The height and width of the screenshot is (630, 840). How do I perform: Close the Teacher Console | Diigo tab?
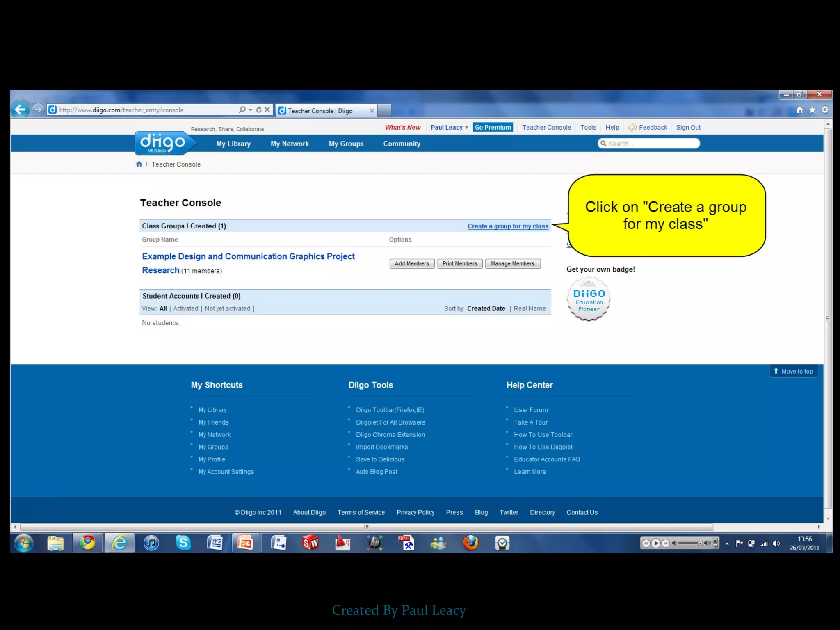point(372,111)
